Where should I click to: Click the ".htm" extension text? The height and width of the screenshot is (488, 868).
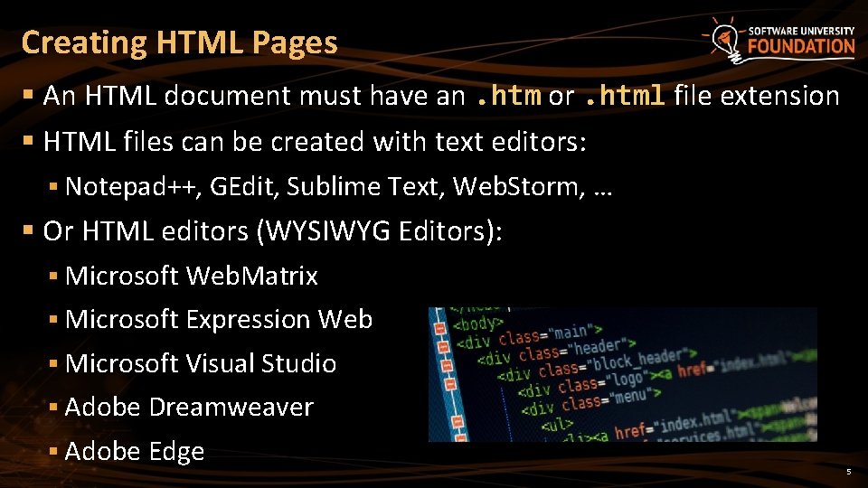click(x=508, y=96)
